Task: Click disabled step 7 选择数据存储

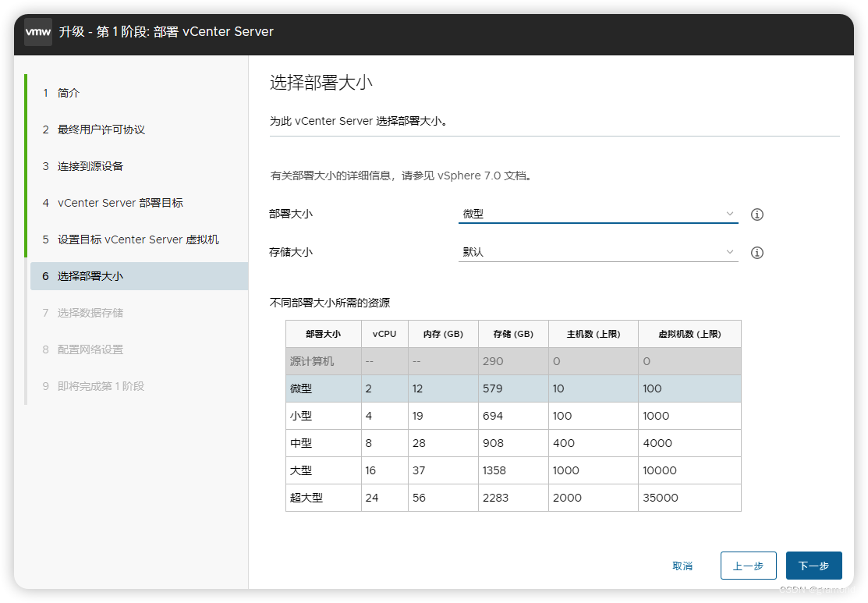Action: point(83,313)
